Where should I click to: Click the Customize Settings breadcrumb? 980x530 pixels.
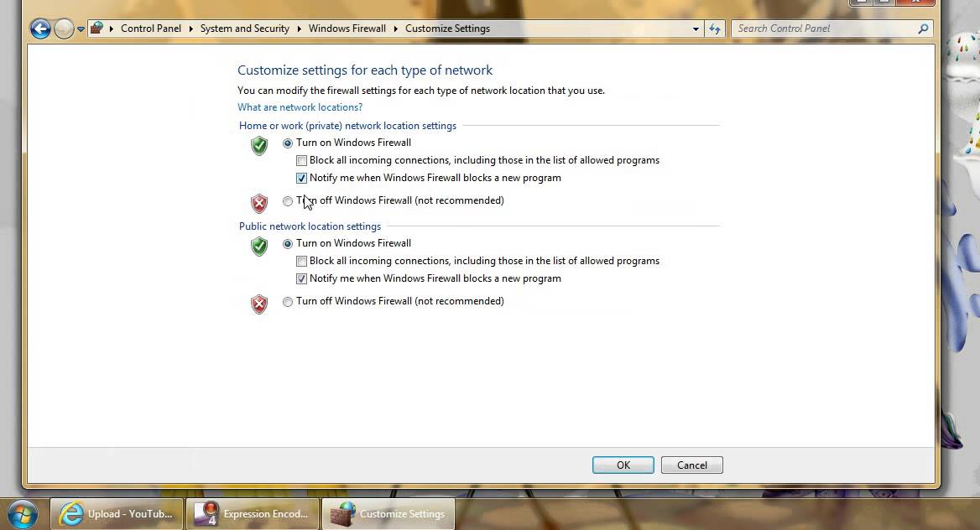tap(447, 29)
